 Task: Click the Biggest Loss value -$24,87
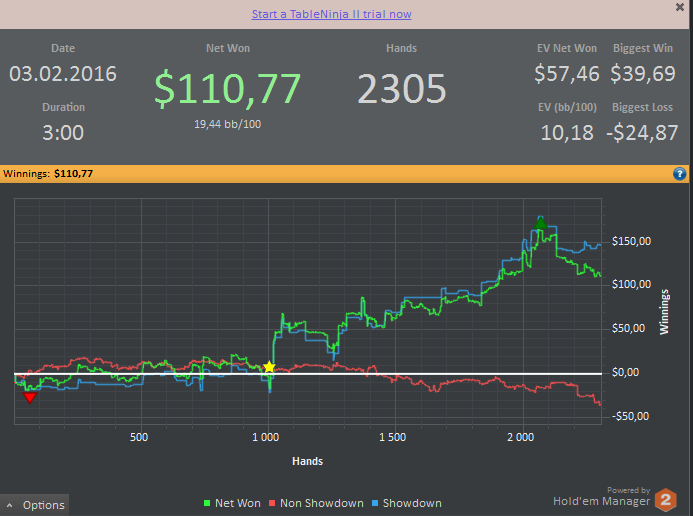(x=642, y=133)
